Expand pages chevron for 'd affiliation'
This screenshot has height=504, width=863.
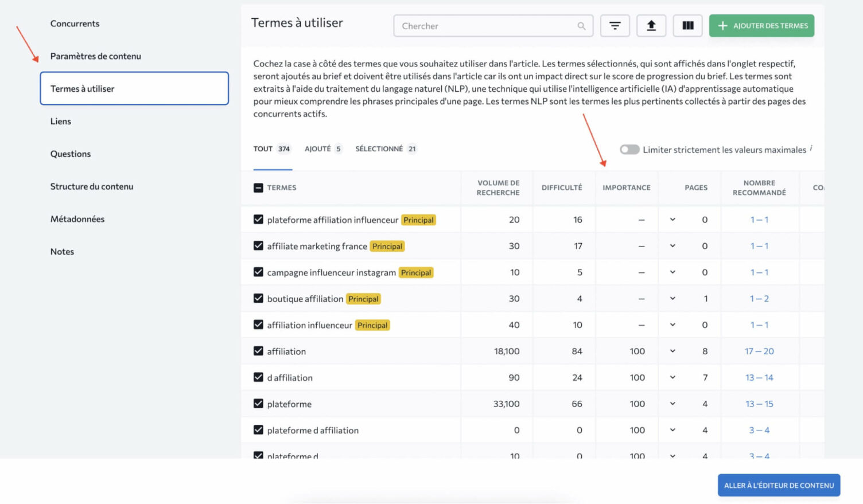672,377
